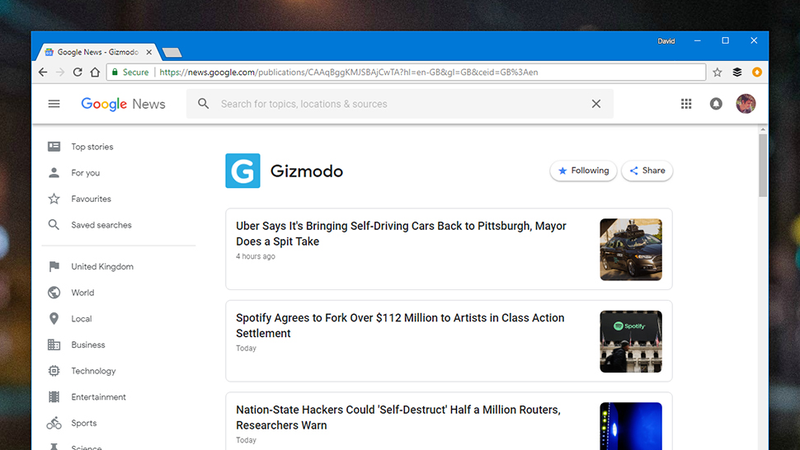Click the Gizmodo G logo
Viewport: 800px width, 450px height.
point(243,171)
